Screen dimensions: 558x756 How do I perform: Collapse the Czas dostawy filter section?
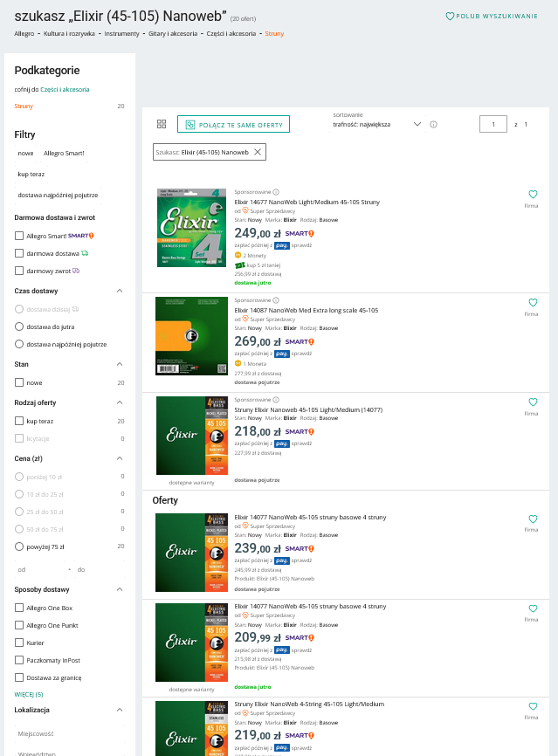click(x=120, y=291)
